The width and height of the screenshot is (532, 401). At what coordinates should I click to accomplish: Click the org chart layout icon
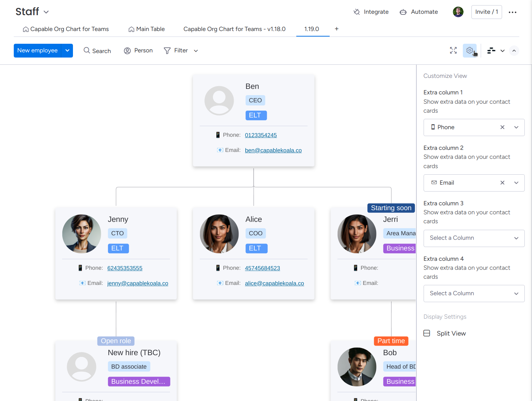tap(491, 51)
